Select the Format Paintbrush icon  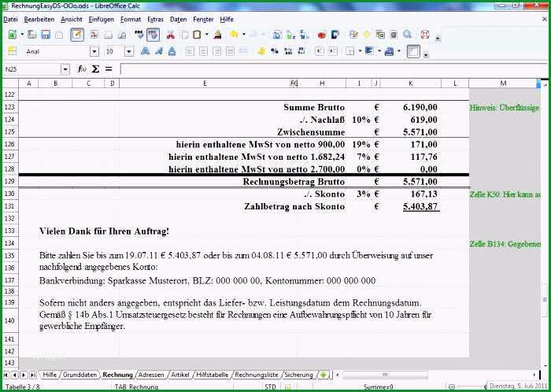coord(218,35)
